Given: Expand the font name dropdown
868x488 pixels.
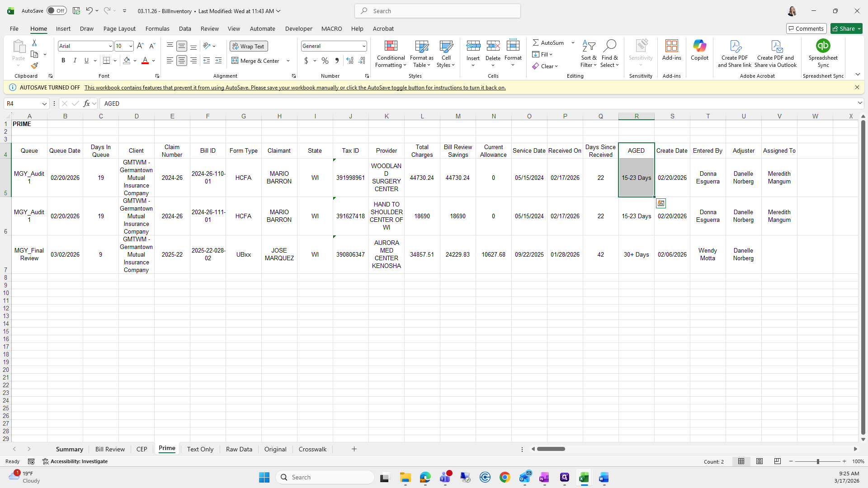Looking at the screenshot, I should tap(110, 46).
